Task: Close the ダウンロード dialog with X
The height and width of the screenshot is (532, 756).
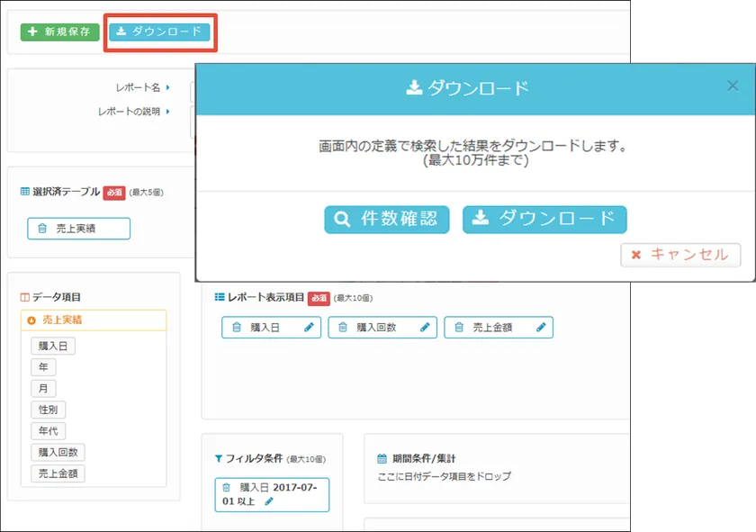Action: [x=733, y=86]
